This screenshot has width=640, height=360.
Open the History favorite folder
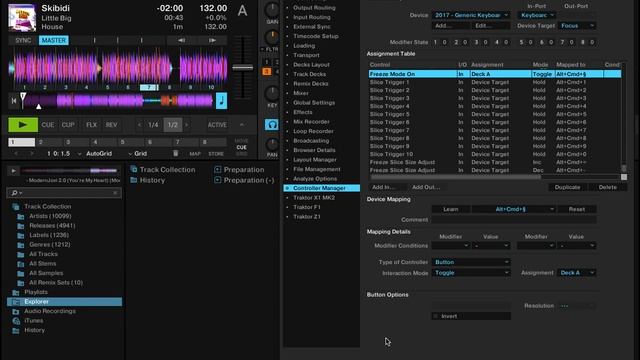point(148,180)
